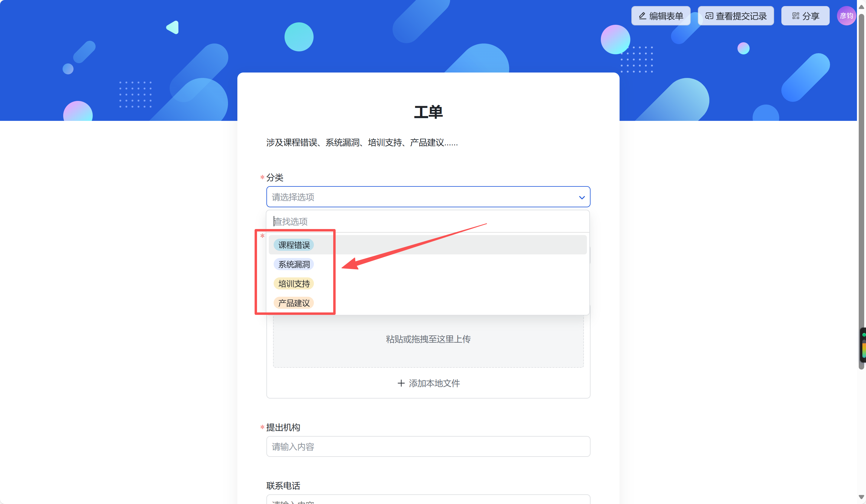
Task: Click the floating widget at right edge
Action: tap(863, 345)
